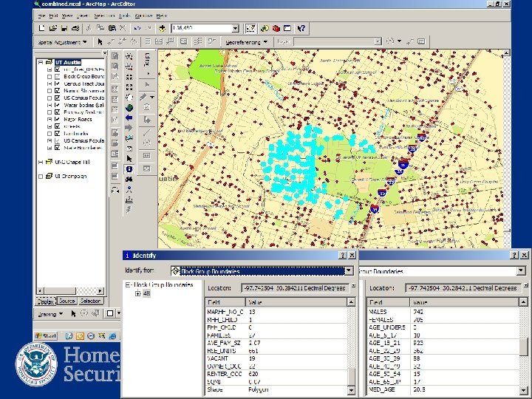Click the Spatial Adjustment pointer arrow icon

(100, 41)
